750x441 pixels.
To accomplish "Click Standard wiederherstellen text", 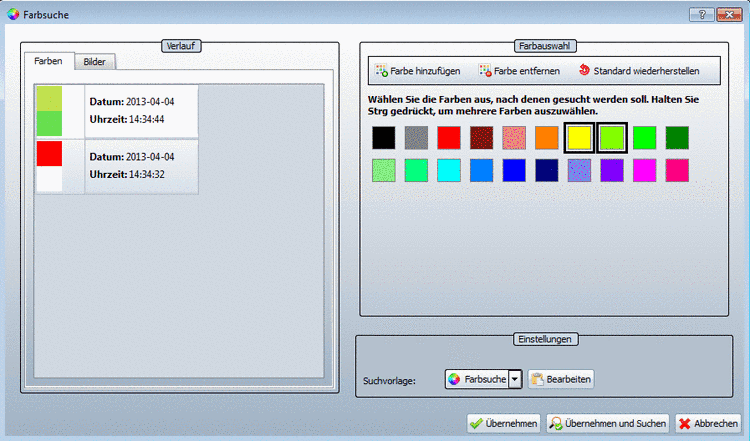I will pos(646,71).
